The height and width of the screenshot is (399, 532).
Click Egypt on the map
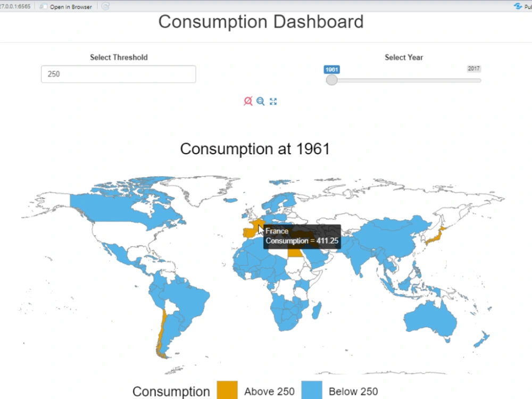295,252
